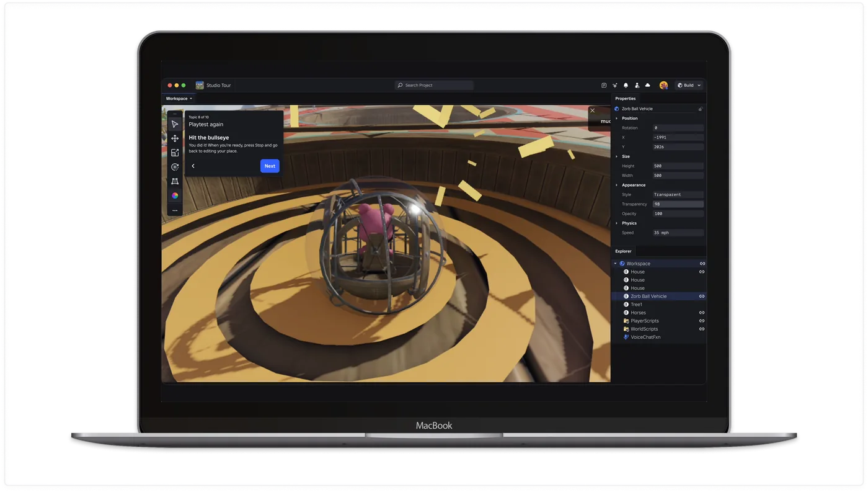Open the user avatar profile
The width and height of the screenshot is (868, 492).
pyautogui.click(x=663, y=85)
